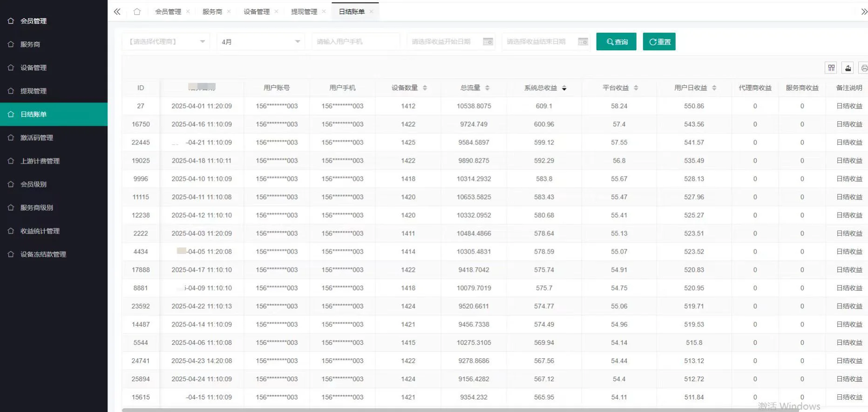Open 服务商级别 in the sidebar
The image size is (868, 412).
tap(54, 207)
